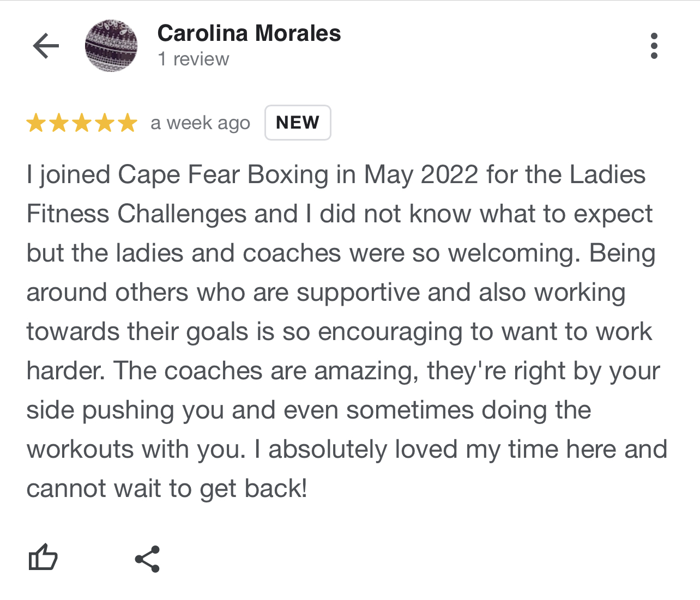This screenshot has width=700, height=600.
Task: Open the three-dot more options menu
Action: tap(654, 46)
